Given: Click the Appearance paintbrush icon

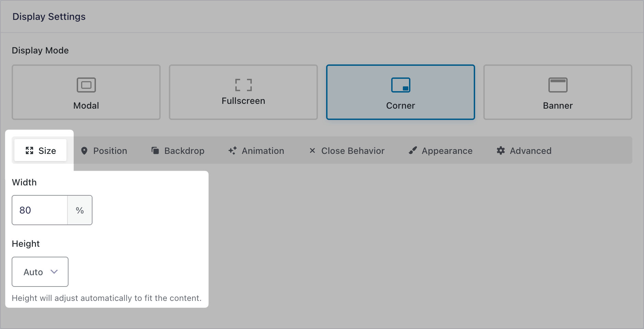Looking at the screenshot, I should (x=413, y=151).
